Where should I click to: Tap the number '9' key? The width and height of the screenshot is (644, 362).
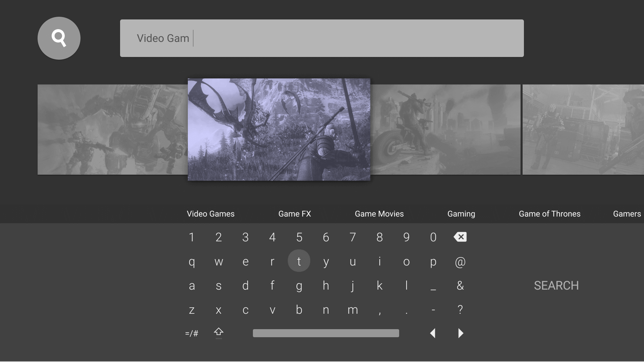[407, 237]
